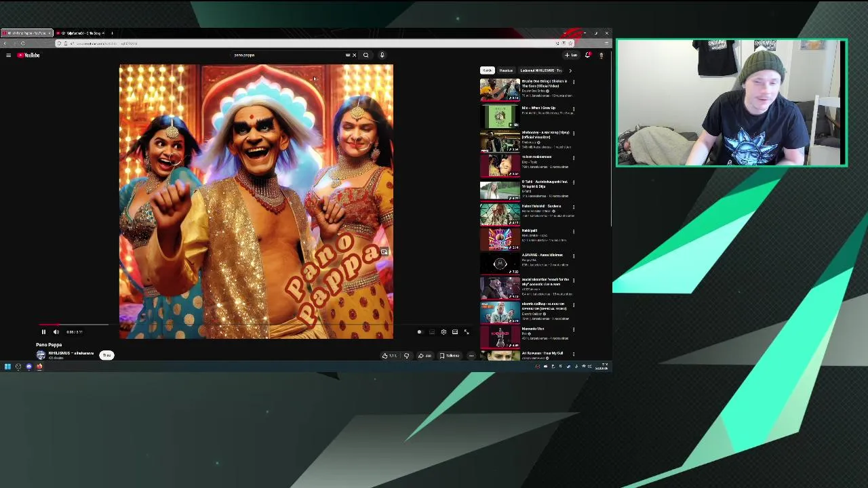Open options menu for Chicken in The Corn video
Image resolution: width=868 pixels, height=488 pixels.
[574, 82]
